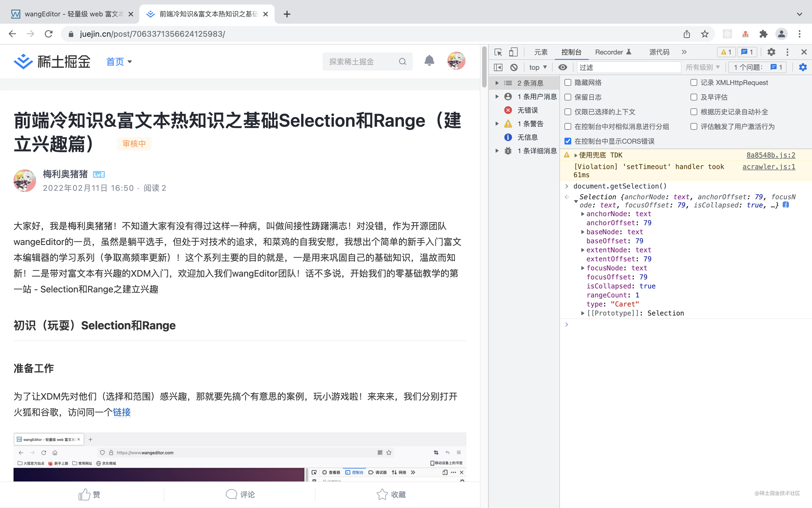The height and width of the screenshot is (508, 812).
Task: Expand the 使用兜底 TDK warning message
Action: (576, 155)
